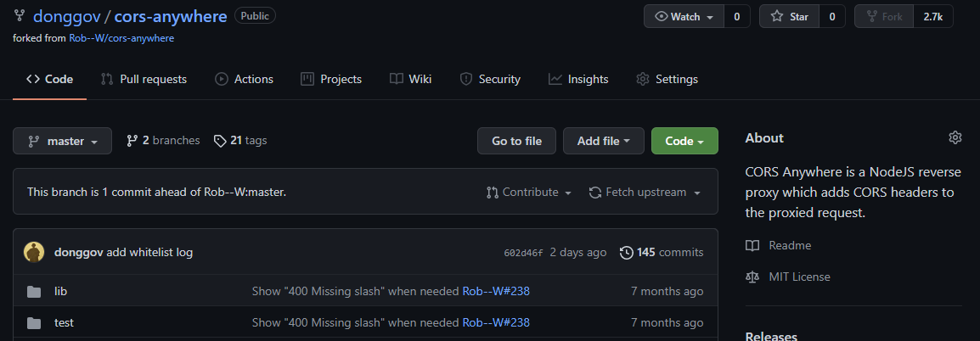Switch to the Pull requests tab
This screenshot has height=341, width=980.
click(144, 80)
